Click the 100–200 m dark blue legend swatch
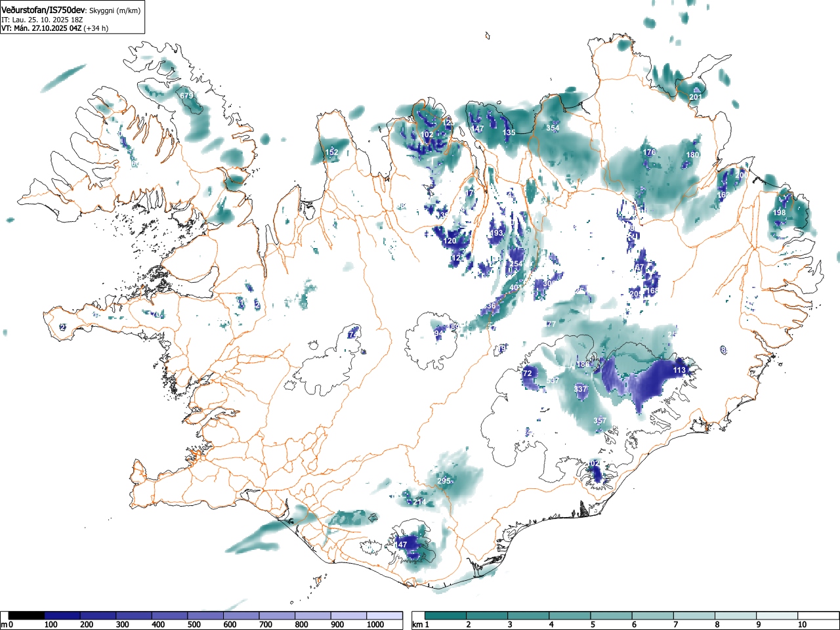Screen dimensions: 840x630 click(62, 616)
